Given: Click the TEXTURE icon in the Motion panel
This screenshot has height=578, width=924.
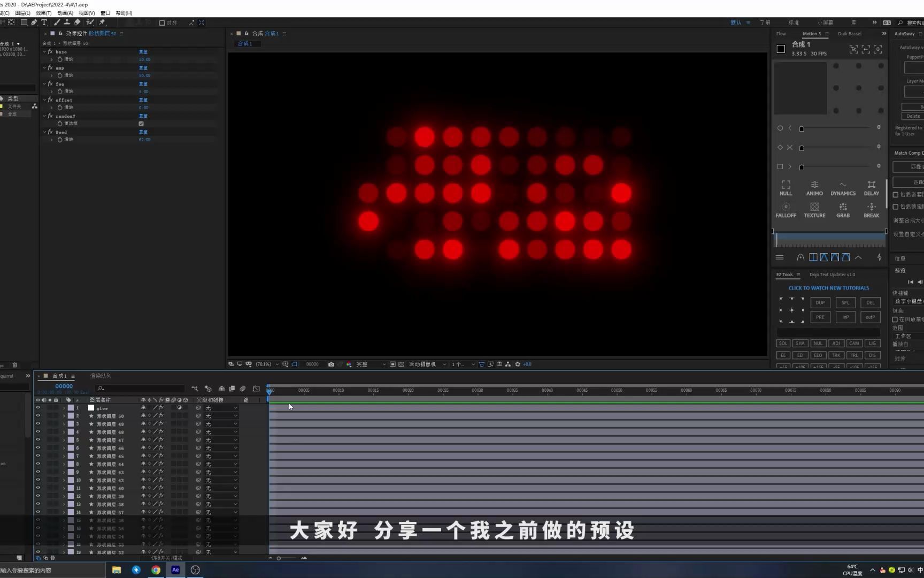Looking at the screenshot, I should (x=814, y=209).
